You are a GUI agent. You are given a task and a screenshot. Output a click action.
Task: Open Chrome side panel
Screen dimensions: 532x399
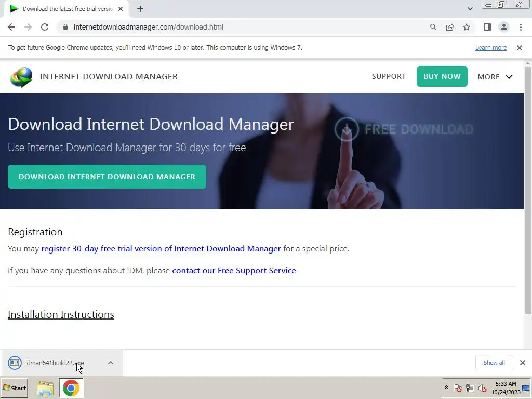pyautogui.click(x=487, y=27)
